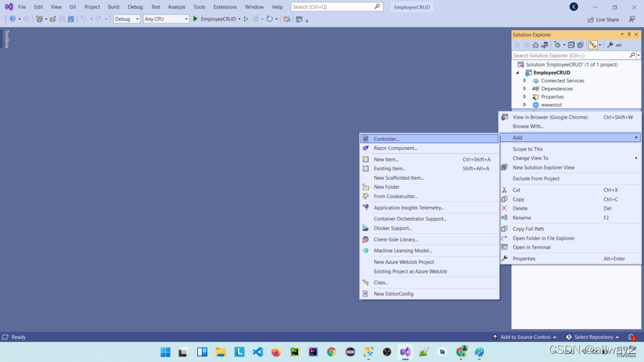
Task: Open the Any CPU platform dropdown
Action: 166,19
